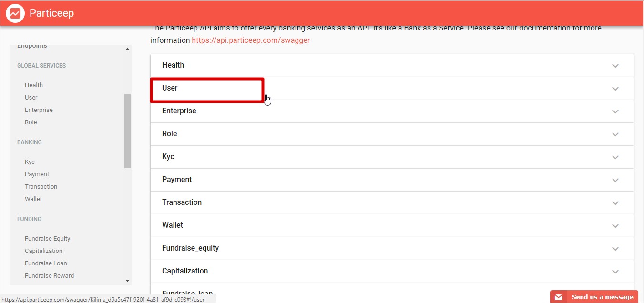The image size is (644, 303).
Task: Open the Payment panel title
Action: pos(177,179)
